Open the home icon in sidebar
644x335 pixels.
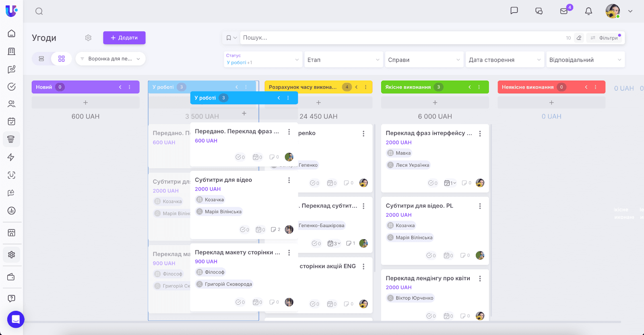point(11,33)
